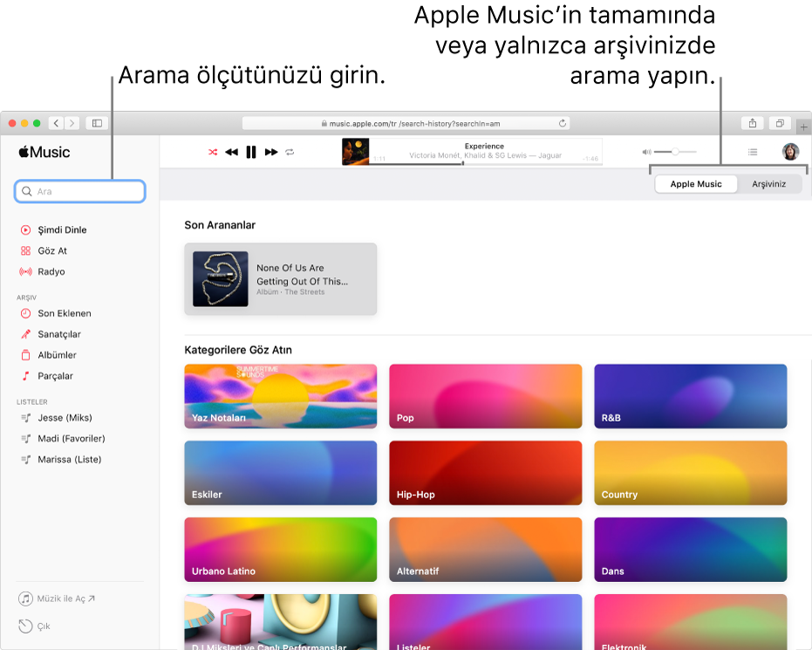Open the Eskiler category tile
This screenshot has height=650, width=812.
281,473
